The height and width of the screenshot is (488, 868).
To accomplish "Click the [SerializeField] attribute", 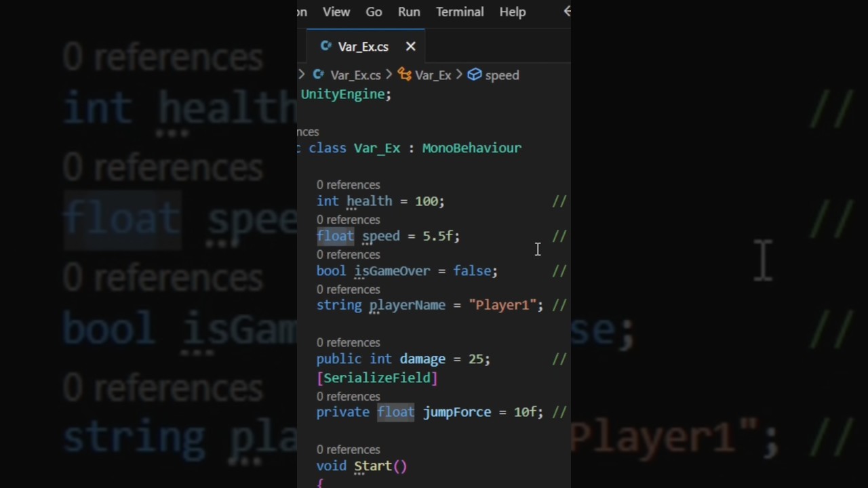I will coord(377,378).
